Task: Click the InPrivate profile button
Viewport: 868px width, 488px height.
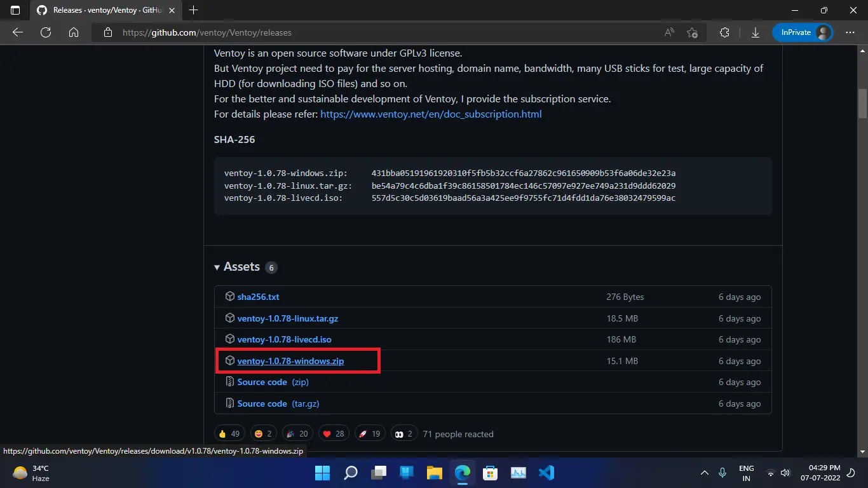Action: click(803, 32)
